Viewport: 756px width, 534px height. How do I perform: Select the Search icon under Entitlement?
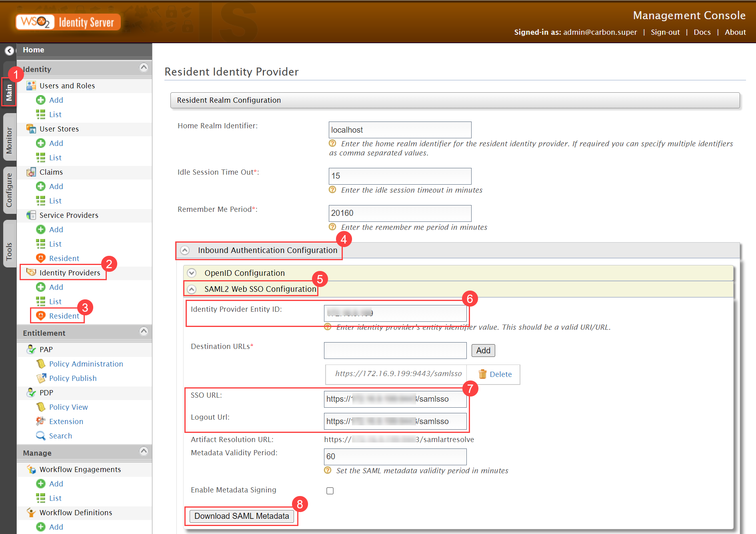coord(40,436)
